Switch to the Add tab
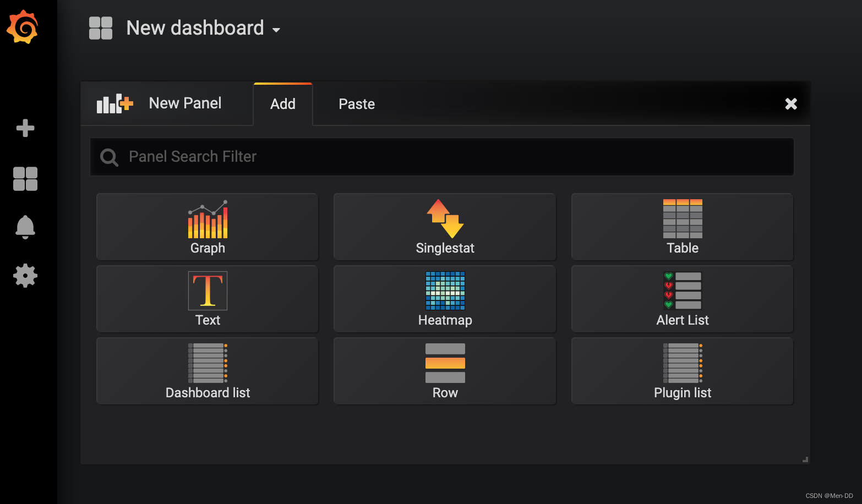 tap(283, 104)
